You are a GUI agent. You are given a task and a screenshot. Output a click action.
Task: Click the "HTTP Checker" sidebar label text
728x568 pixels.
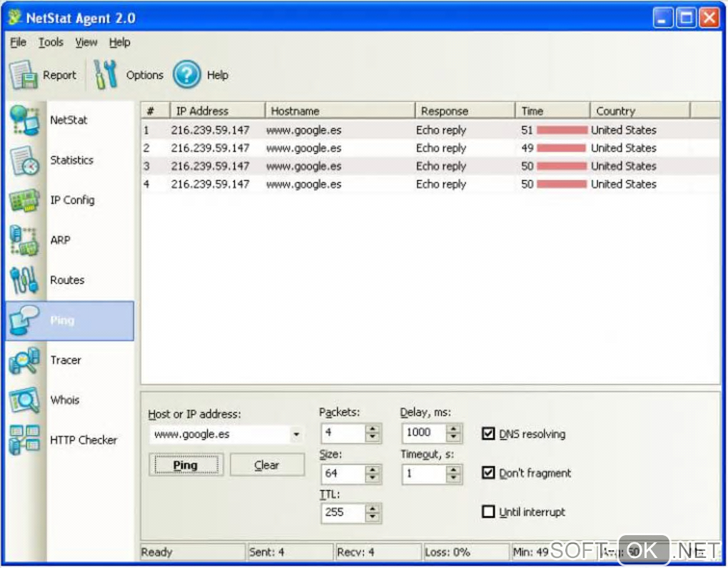pyautogui.click(x=84, y=440)
